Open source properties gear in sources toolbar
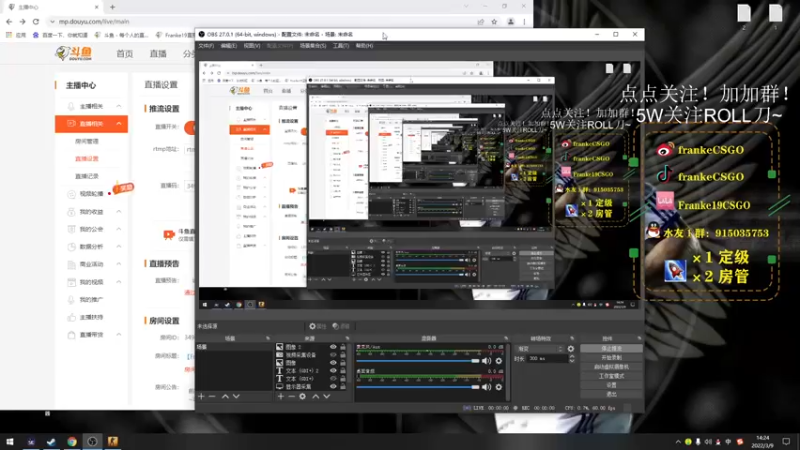Image resolution: width=800 pixels, height=450 pixels. click(303, 396)
